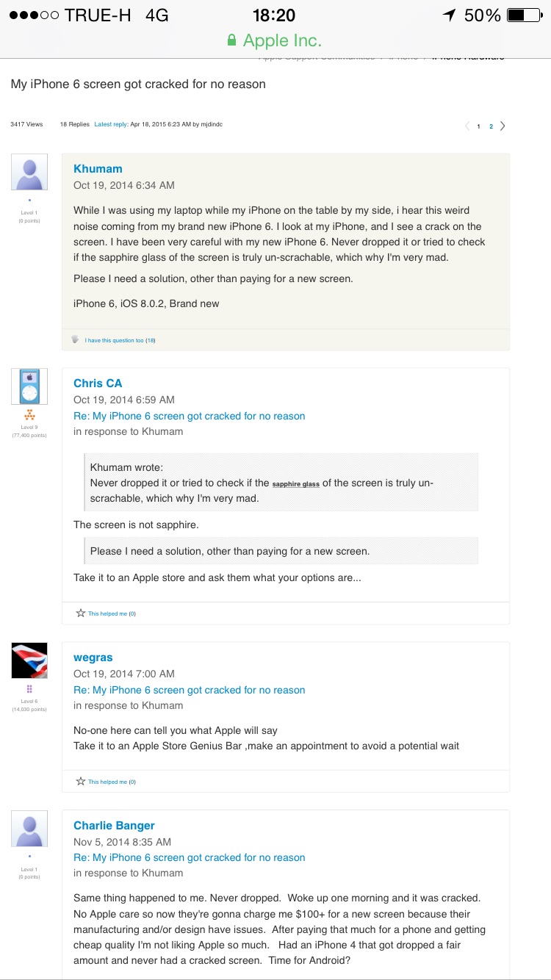Viewport: 551px width, 980px height.
Task: Tap Khumam's profile avatar
Action: [29, 173]
